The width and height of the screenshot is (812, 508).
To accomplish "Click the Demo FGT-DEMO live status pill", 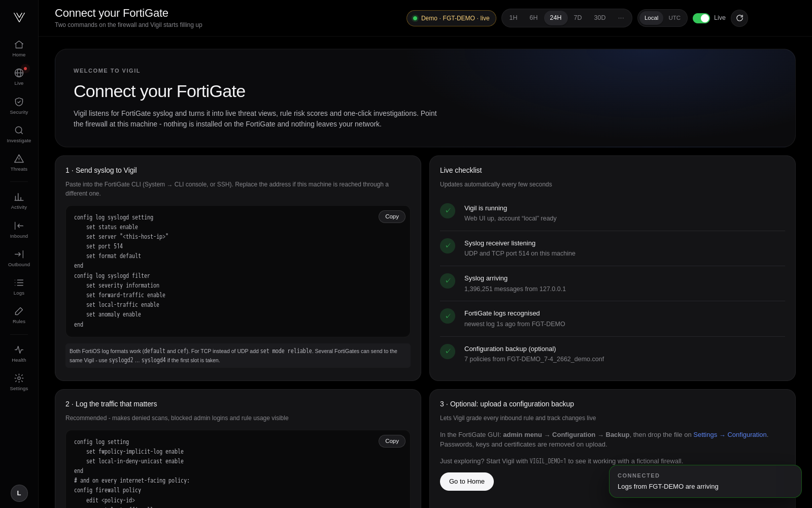I will (x=451, y=18).
